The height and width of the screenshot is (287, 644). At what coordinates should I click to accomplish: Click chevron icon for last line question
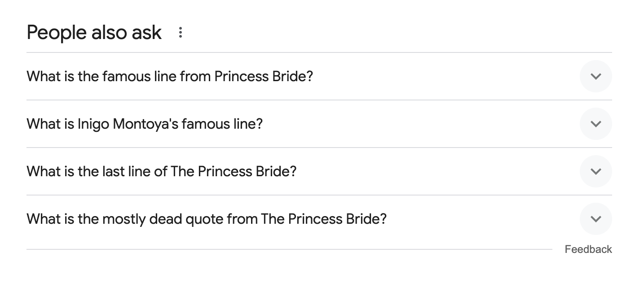(595, 171)
